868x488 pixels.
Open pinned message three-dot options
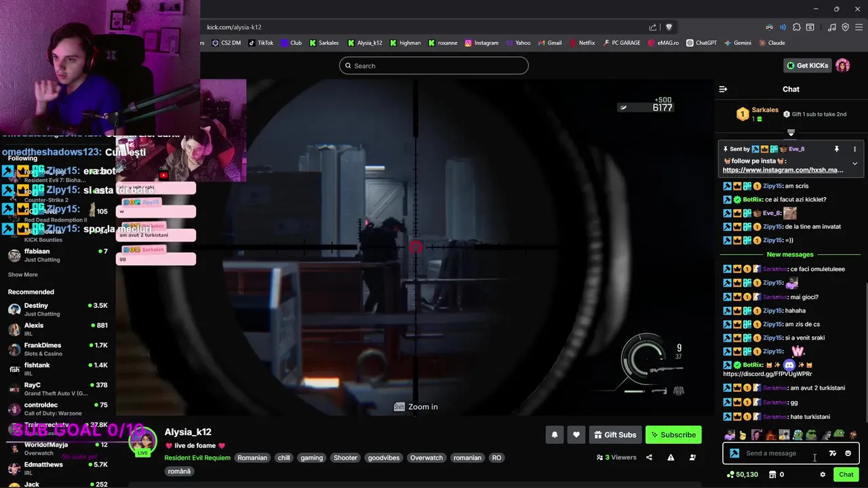(854, 149)
